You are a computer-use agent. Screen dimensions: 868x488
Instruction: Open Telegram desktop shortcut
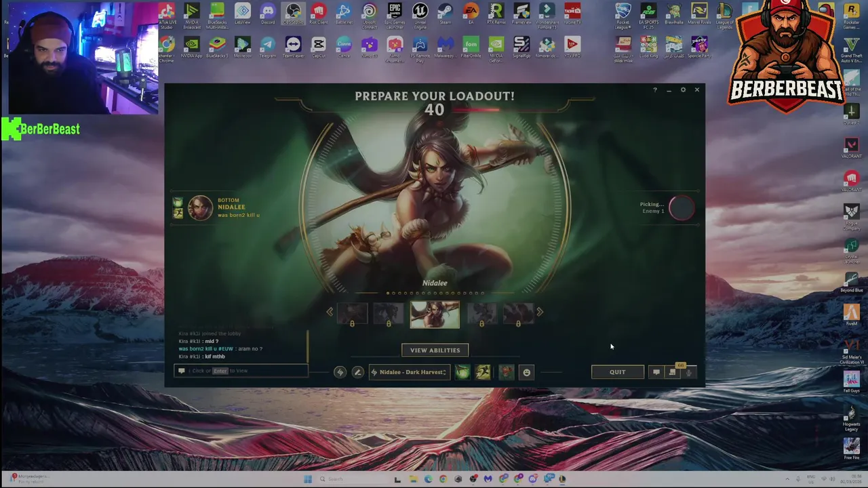[x=268, y=47]
